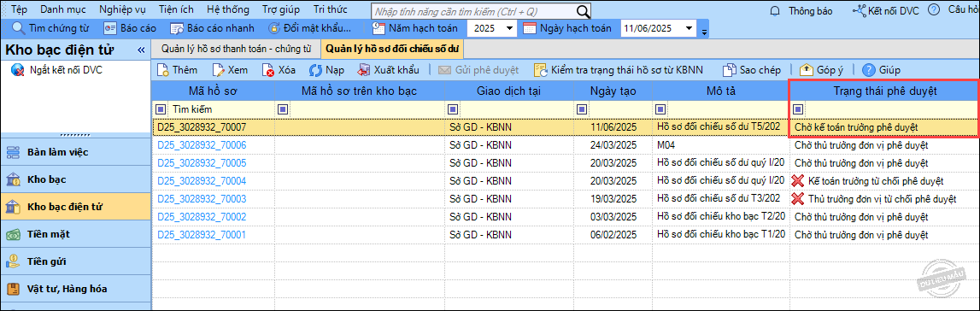
Task: Open Tiền gửi module in sidebar
Action: [x=76, y=261]
